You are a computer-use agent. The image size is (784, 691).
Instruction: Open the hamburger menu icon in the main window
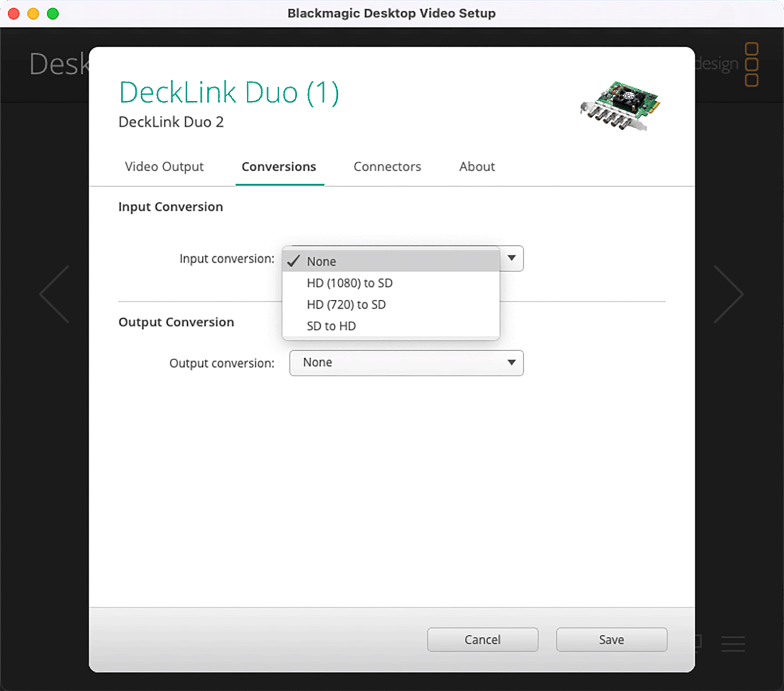pyautogui.click(x=733, y=644)
